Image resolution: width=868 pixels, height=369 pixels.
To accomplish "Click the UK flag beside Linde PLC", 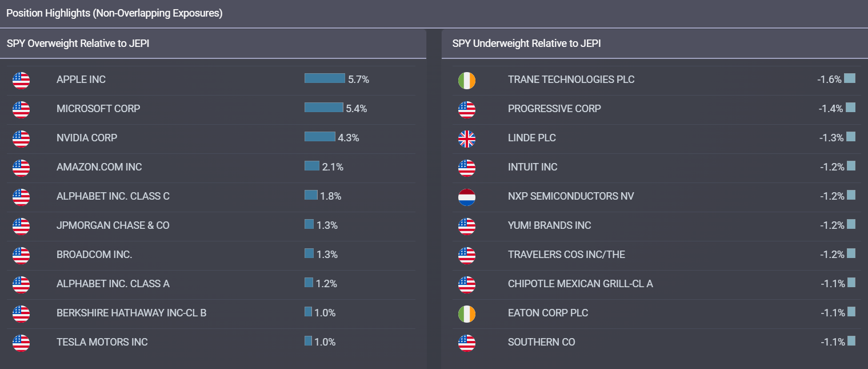I will [x=466, y=138].
